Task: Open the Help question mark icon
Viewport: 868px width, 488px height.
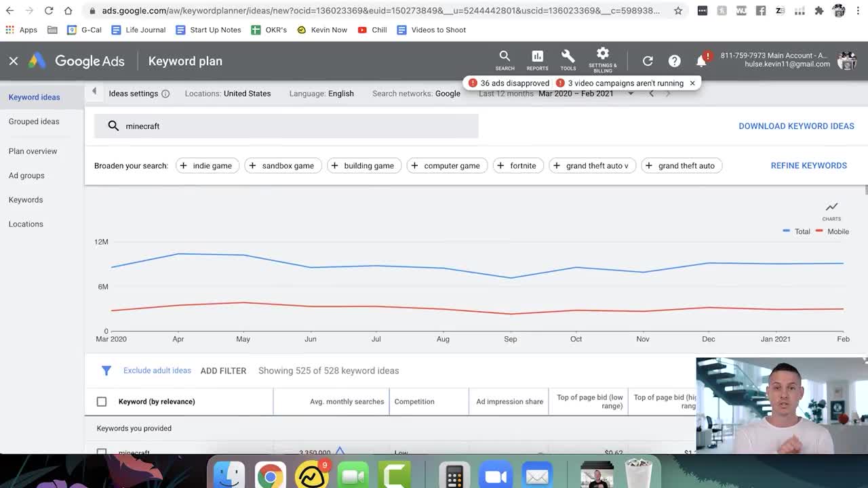Action: (x=674, y=61)
